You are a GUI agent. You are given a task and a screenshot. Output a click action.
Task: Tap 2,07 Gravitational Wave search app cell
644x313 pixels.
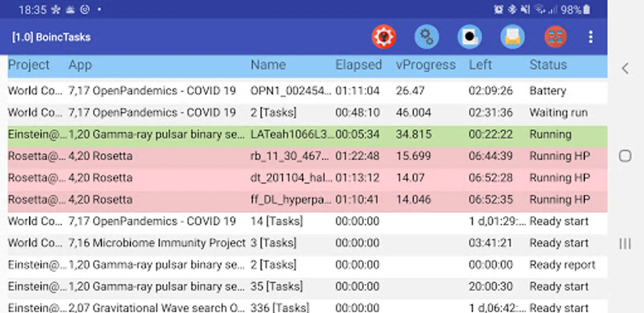pyautogui.click(x=156, y=307)
